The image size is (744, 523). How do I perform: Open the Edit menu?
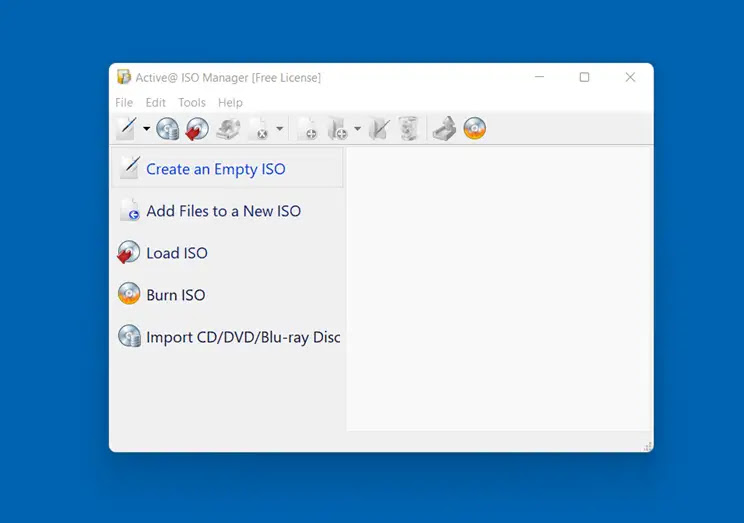[x=155, y=103]
